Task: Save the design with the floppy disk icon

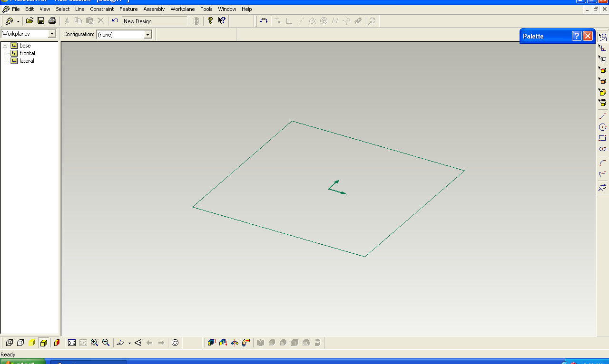Action: tap(41, 21)
